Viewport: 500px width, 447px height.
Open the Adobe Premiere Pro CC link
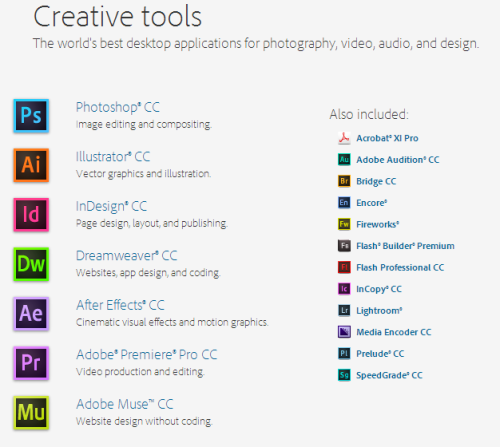point(147,355)
